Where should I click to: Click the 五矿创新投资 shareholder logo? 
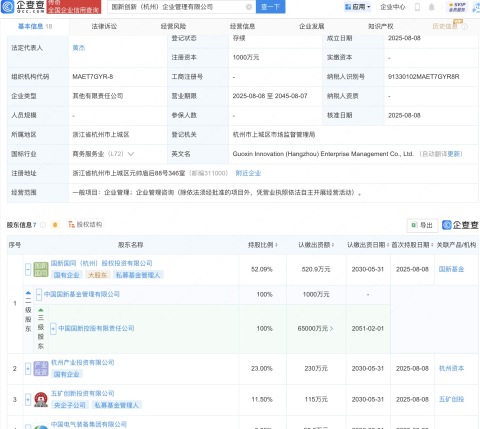41,399
